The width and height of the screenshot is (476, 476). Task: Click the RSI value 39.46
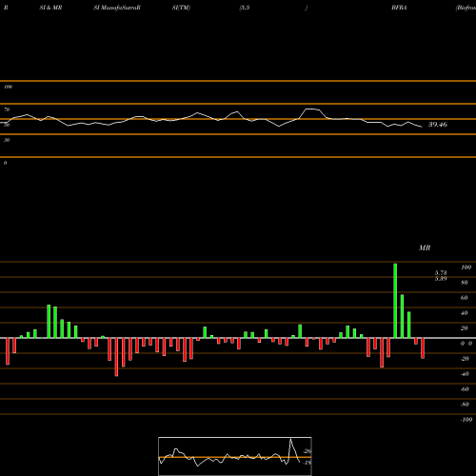(x=438, y=125)
